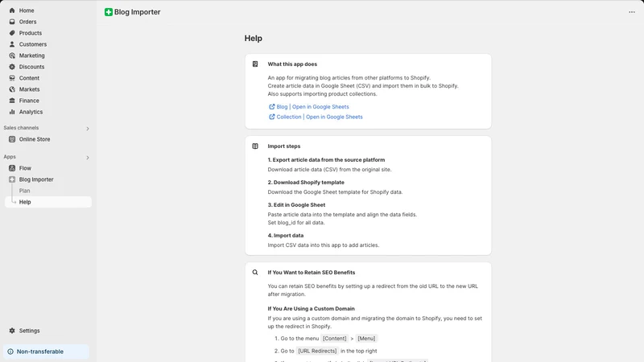644x362 pixels.
Task: Open Settings label in the sidebar
Action: pos(29,331)
